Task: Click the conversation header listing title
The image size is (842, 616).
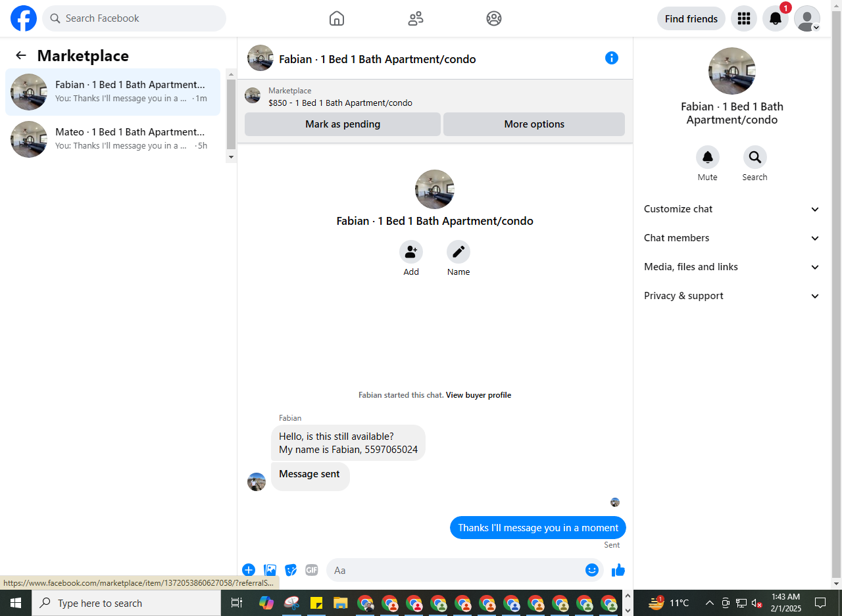Action: point(378,59)
